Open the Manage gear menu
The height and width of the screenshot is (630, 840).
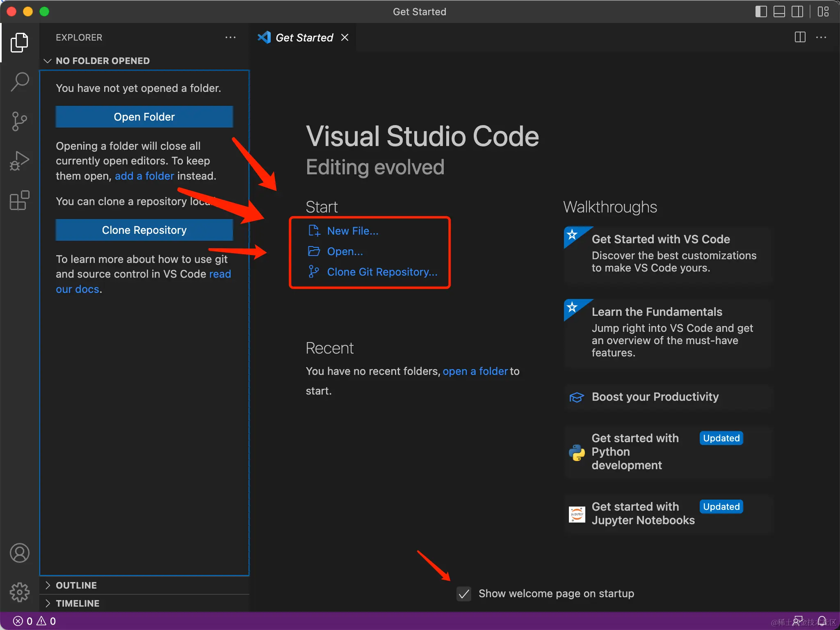pyautogui.click(x=19, y=592)
